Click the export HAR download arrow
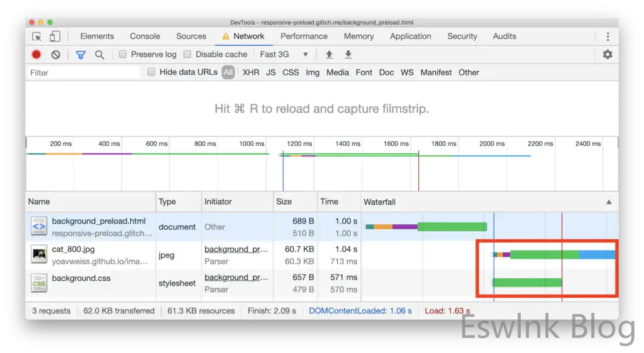 [348, 55]
